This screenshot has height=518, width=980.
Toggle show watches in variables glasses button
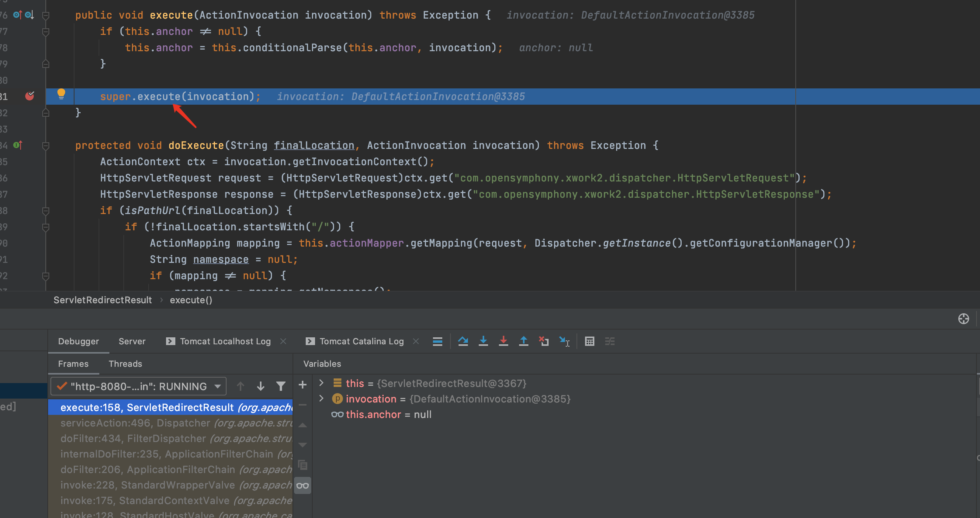303,485
